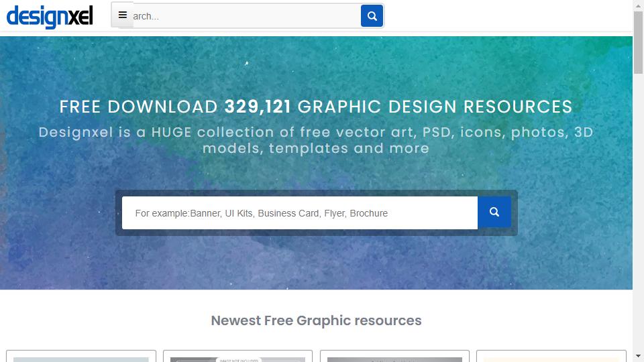Open the designxel logo home link
This screenshot has height=362, width=644.
50,16
